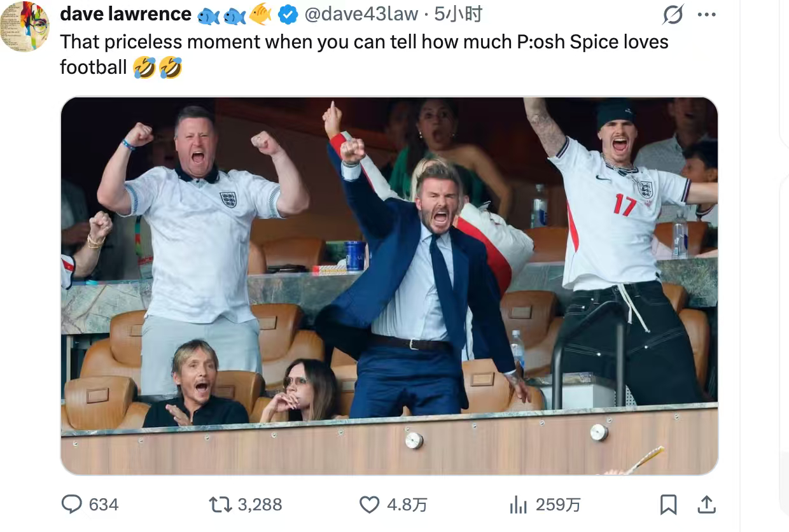Viewport: 789px width, 532px height.
Task: Bookmark this post
Action: pos(668,505)
